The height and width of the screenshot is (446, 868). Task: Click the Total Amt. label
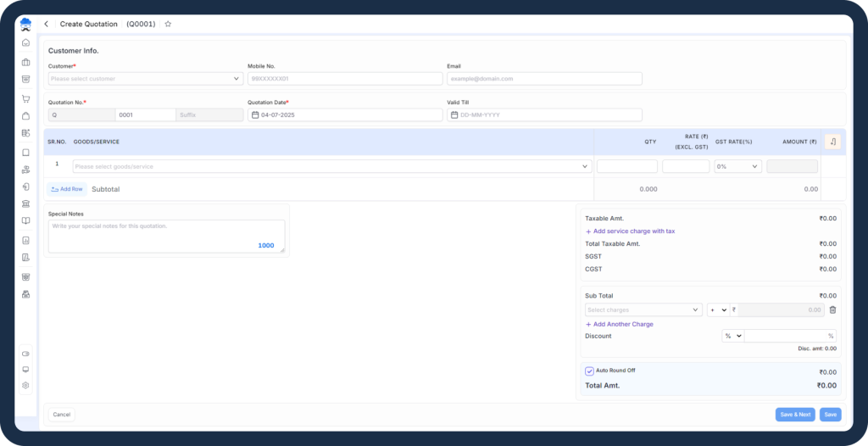tap(603, 386)
